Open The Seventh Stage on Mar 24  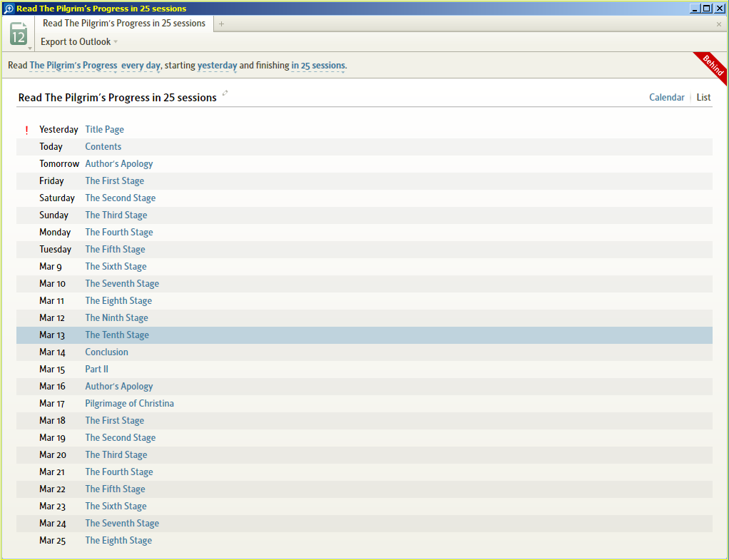click(122, 523)
